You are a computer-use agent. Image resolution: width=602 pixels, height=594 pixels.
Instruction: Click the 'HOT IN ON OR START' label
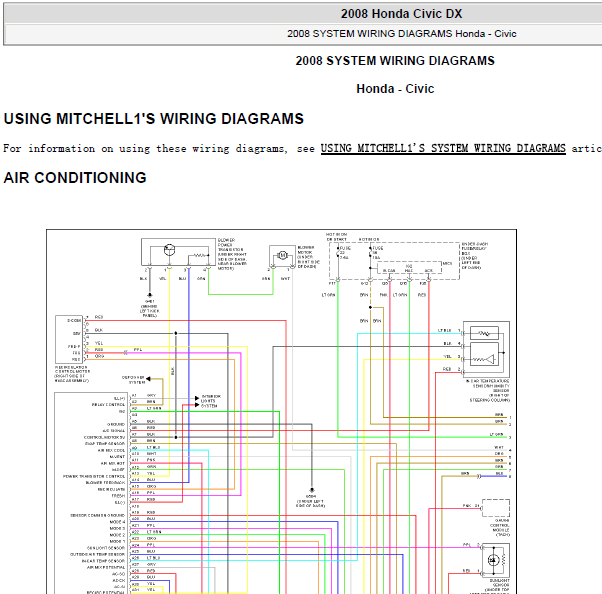pyautogui.click(x=337, y=237)
